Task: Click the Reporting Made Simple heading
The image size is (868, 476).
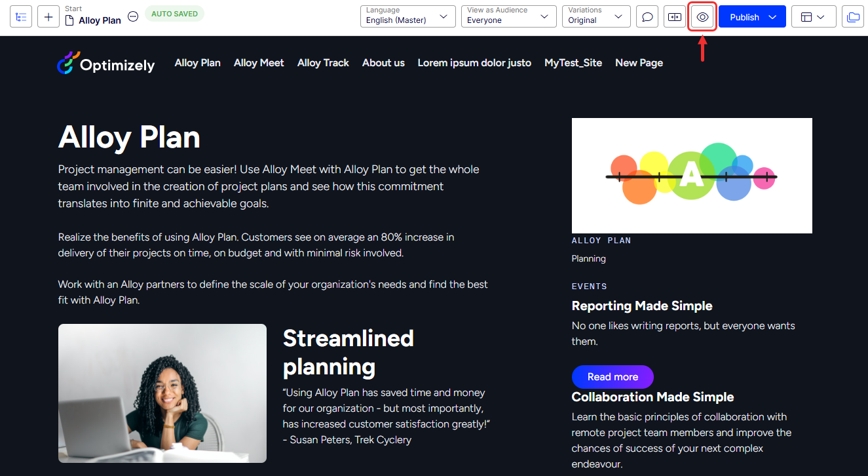Action: click(x=642, y=306)
